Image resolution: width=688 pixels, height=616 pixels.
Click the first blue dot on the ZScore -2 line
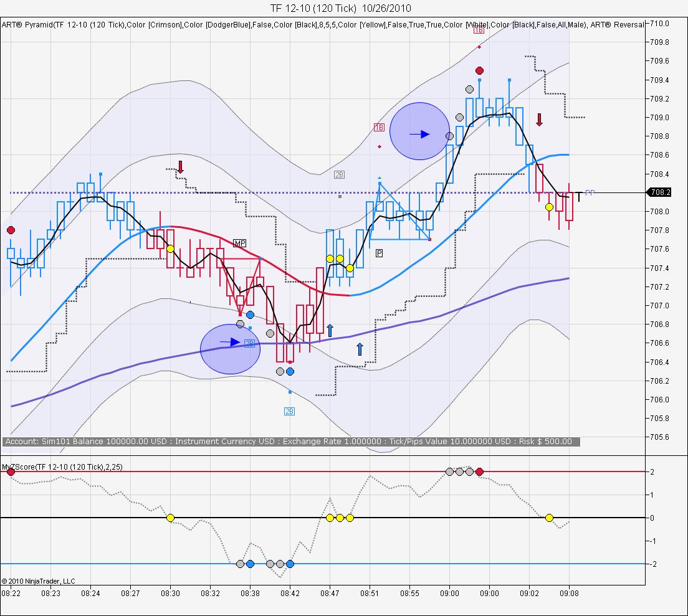click(x=250, y=564)
